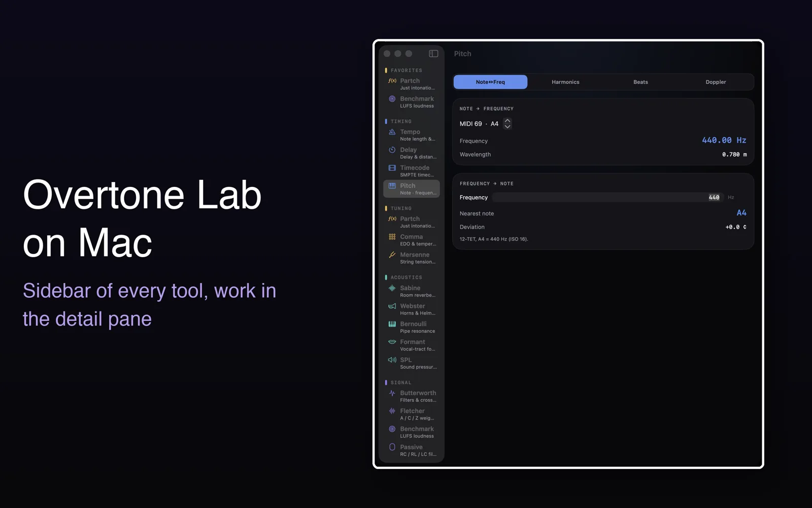Switch to the Harmonics tab
The width and height of the screenshot is (812, 508).
[565, 82]
